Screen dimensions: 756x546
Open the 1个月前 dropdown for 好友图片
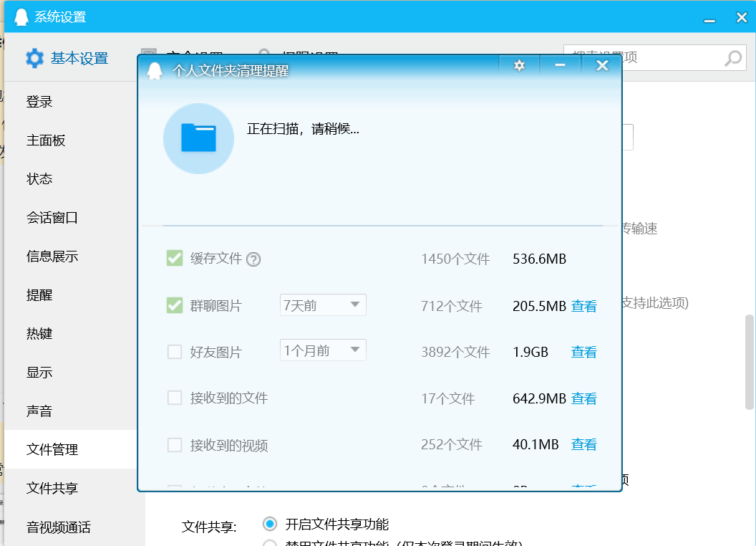click(323, 350)
